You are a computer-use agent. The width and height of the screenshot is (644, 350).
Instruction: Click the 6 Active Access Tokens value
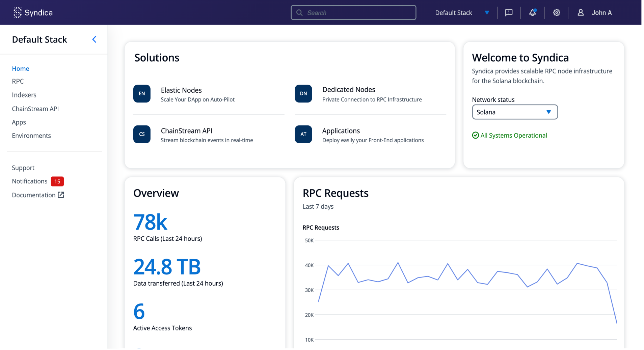click(x=139, y=311)
